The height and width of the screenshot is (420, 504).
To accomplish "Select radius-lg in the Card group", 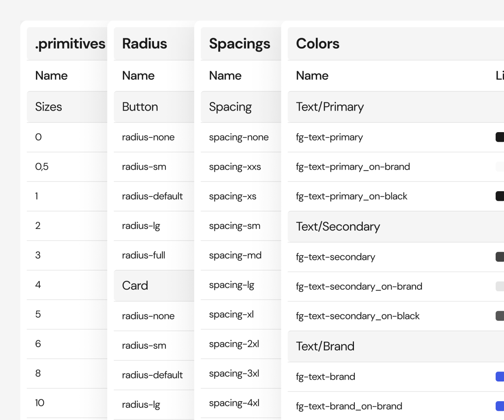I will click(154, 405).
